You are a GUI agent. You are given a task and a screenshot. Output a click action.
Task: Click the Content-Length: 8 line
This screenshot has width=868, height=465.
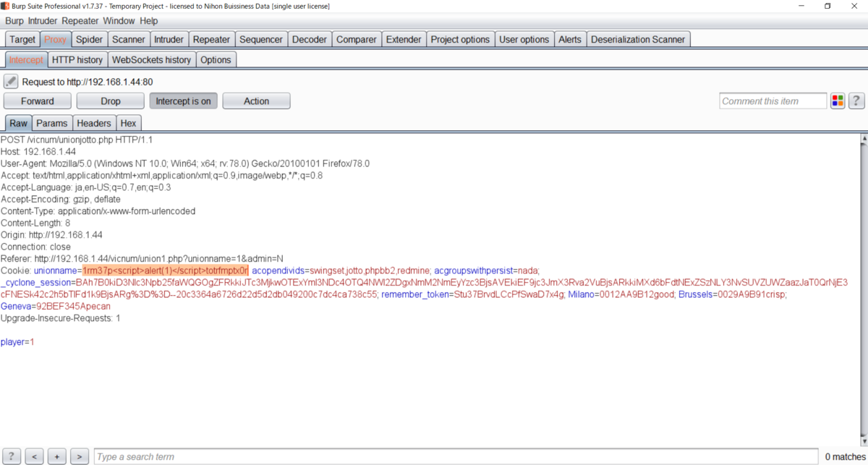click(x=35, y=223)
